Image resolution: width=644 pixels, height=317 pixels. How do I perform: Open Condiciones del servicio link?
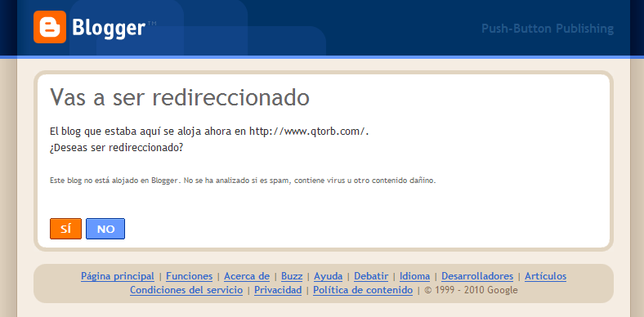point(186,290)
